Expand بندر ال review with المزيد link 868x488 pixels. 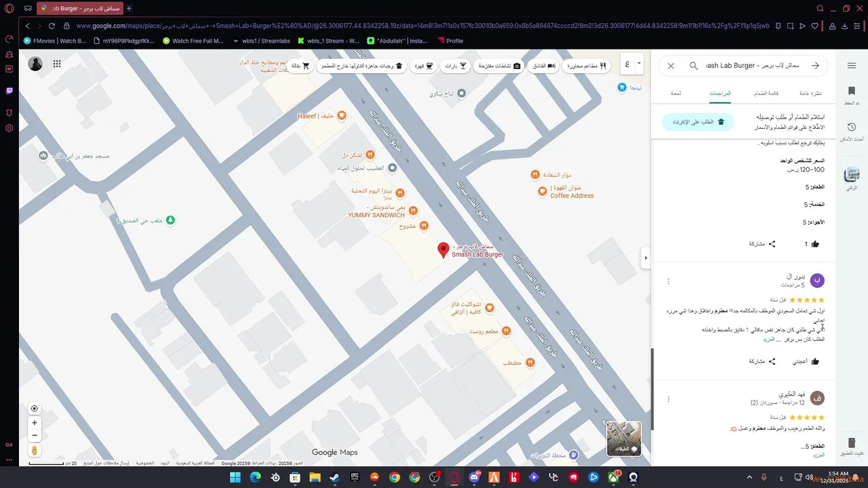click(x=768, y=339)
